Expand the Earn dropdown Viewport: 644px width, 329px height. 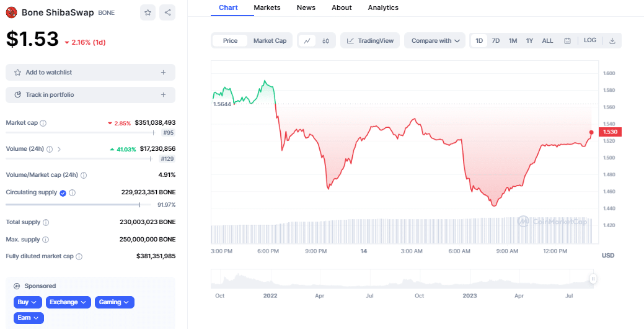pyautogui.click(x=29, y=318)
